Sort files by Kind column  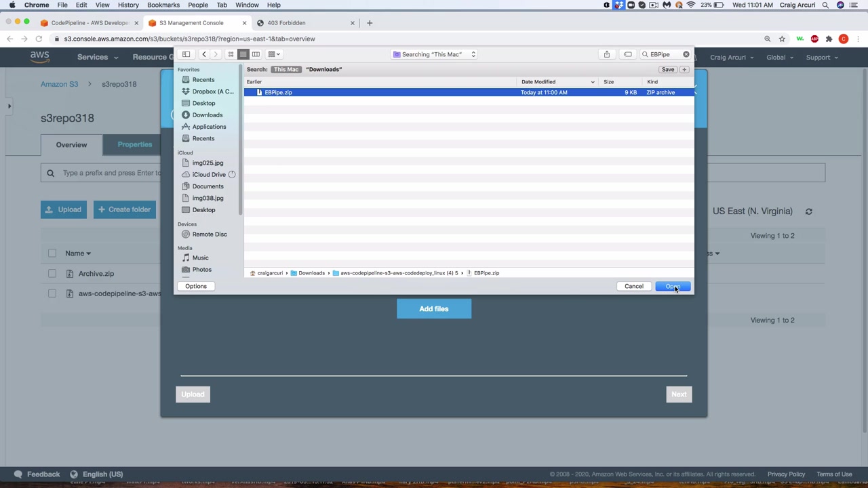click(669, 82)
